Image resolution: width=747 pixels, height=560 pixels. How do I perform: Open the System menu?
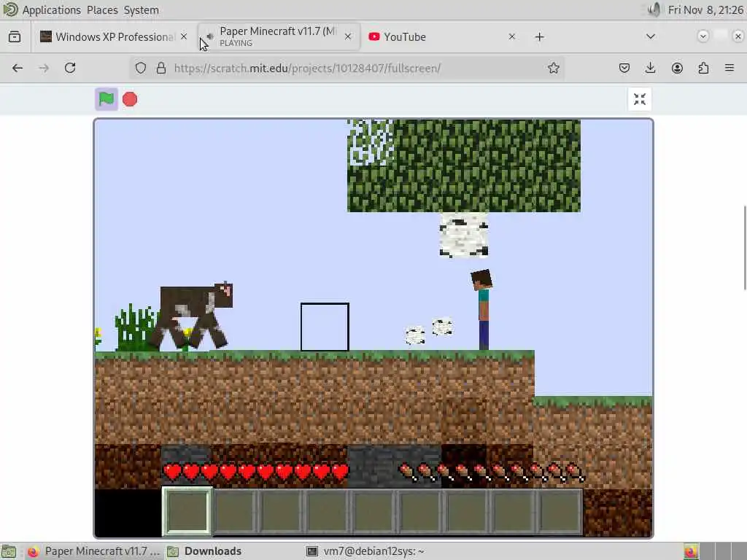tap(141, 10)
